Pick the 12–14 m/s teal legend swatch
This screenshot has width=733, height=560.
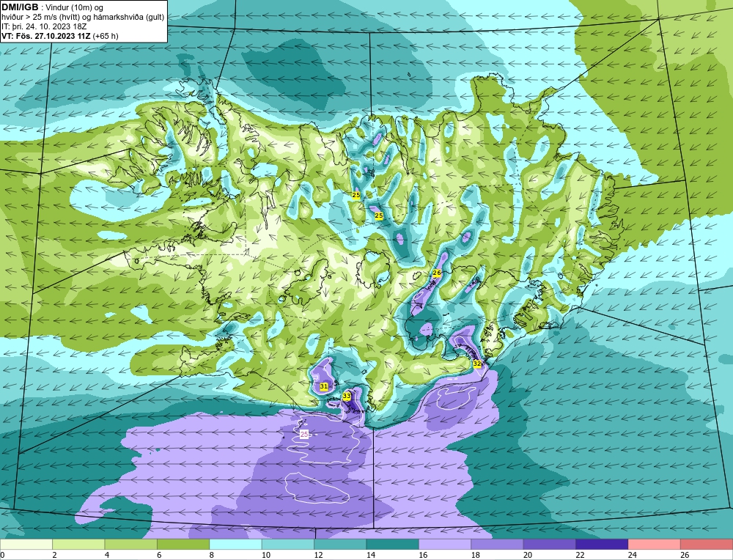pyautogui.click(x=340, y=544)
